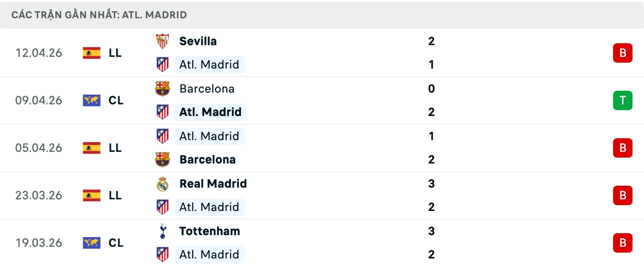Click the 'CÁC TRẬN GẦN NHẤT: ATL. MADRID' header
Screen dimensions: 644x266
99,15
